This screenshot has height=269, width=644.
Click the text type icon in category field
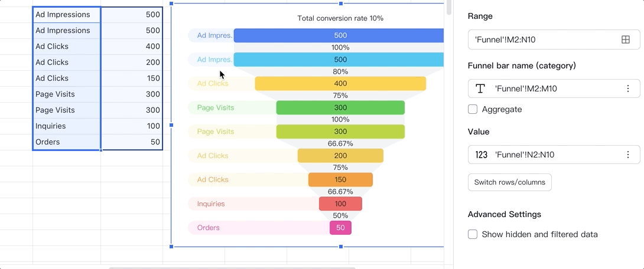point(481,88)
